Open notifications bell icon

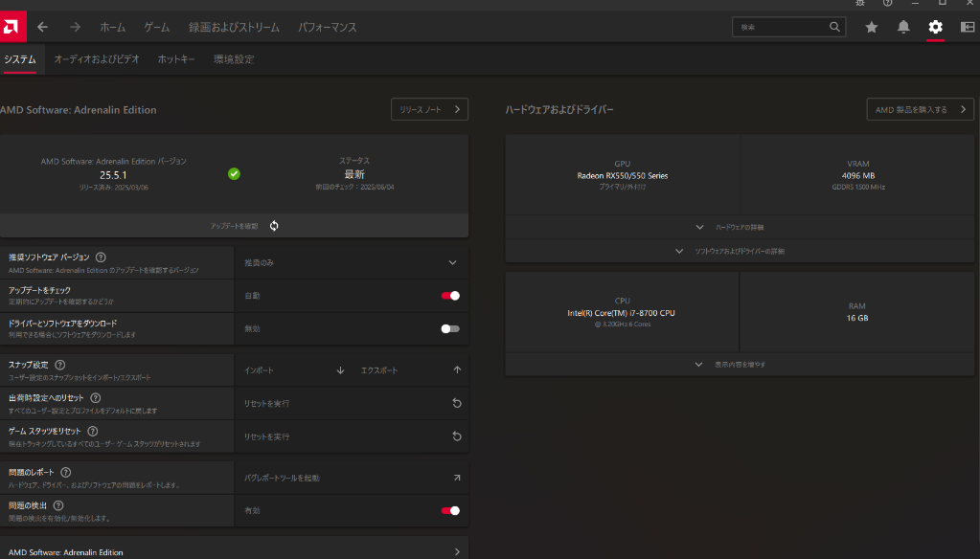[x=903, y=27]
